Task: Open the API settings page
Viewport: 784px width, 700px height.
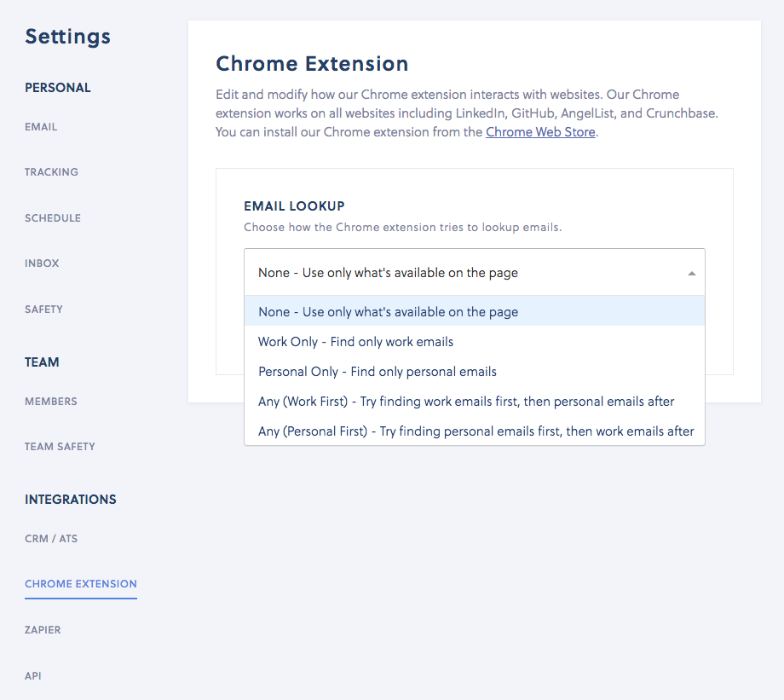Action: [x=32, y=676]
